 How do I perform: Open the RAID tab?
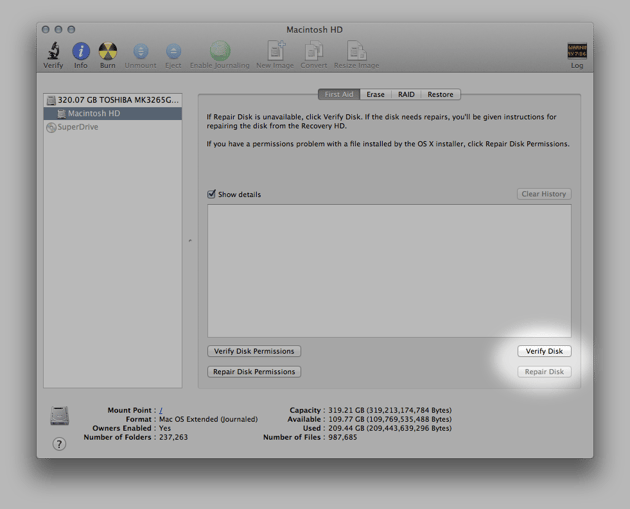406,94
